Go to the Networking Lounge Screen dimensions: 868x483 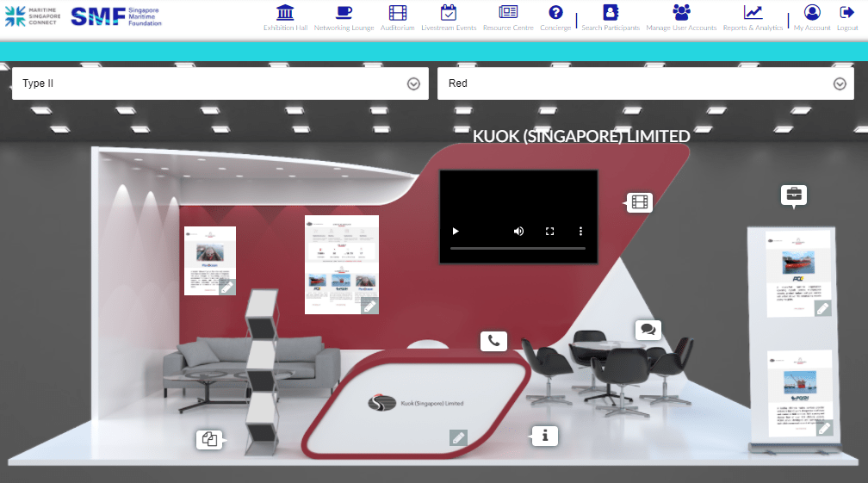344,12
